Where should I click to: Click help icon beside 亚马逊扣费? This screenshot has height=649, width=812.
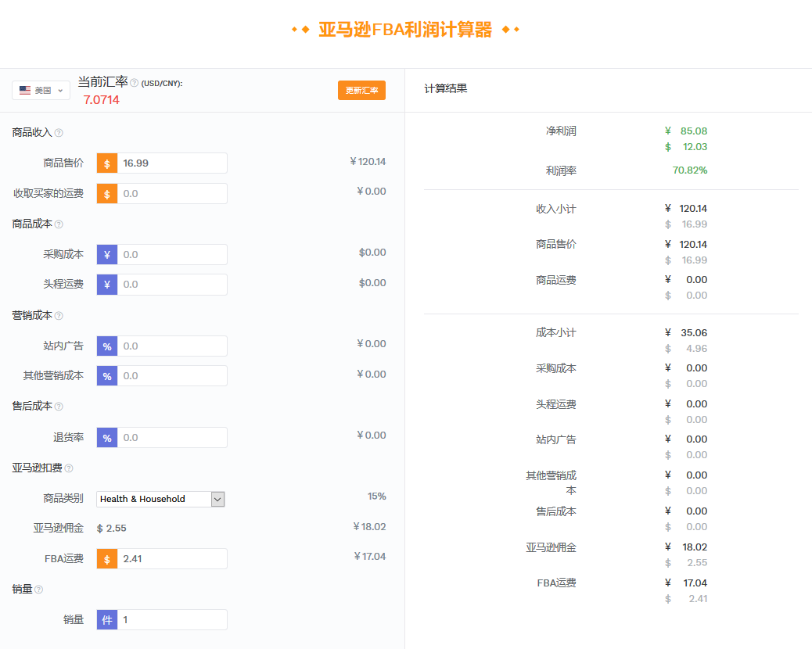[69, 468]
